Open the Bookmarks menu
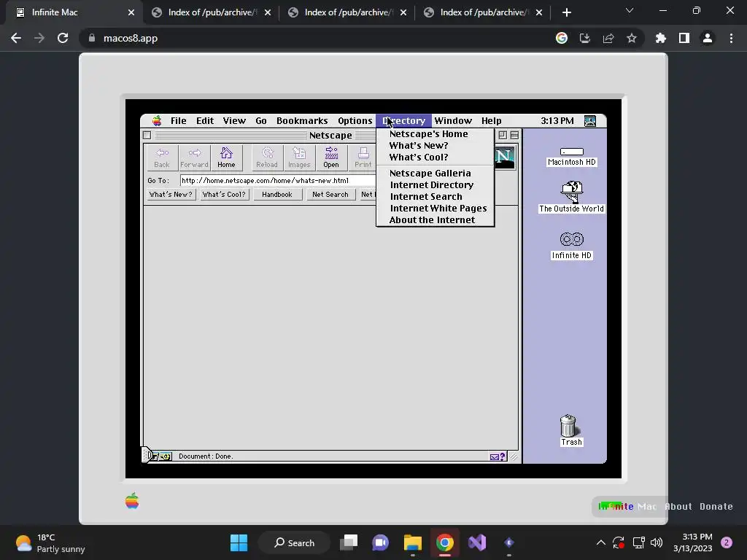 (302, 121)
